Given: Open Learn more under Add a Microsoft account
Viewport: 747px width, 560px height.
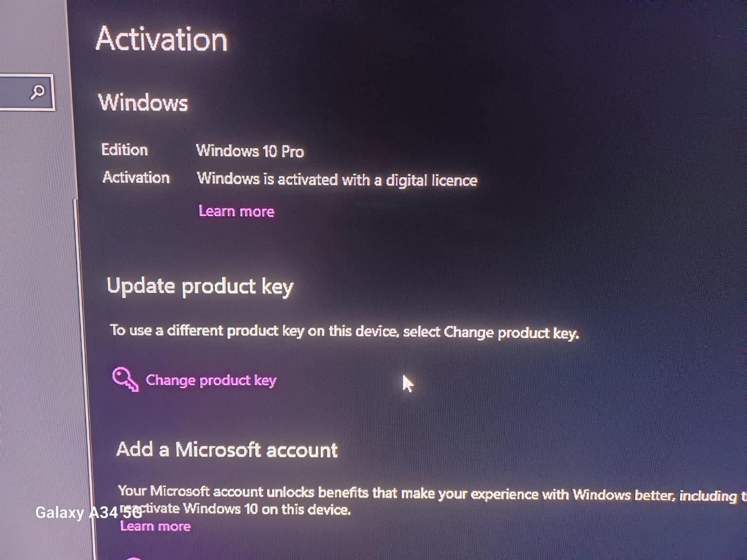Looking at the screenshot, I should click(155, 526).
